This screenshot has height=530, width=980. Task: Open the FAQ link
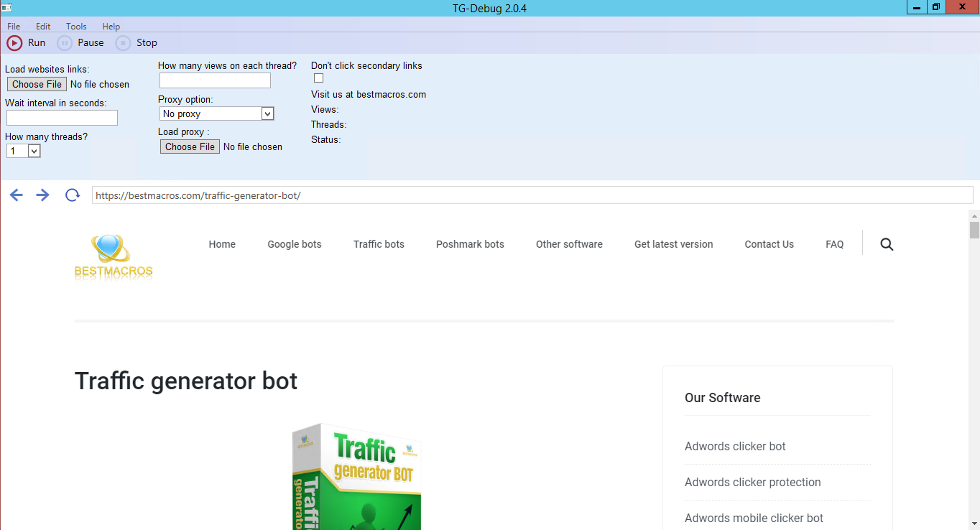point(834,244)
